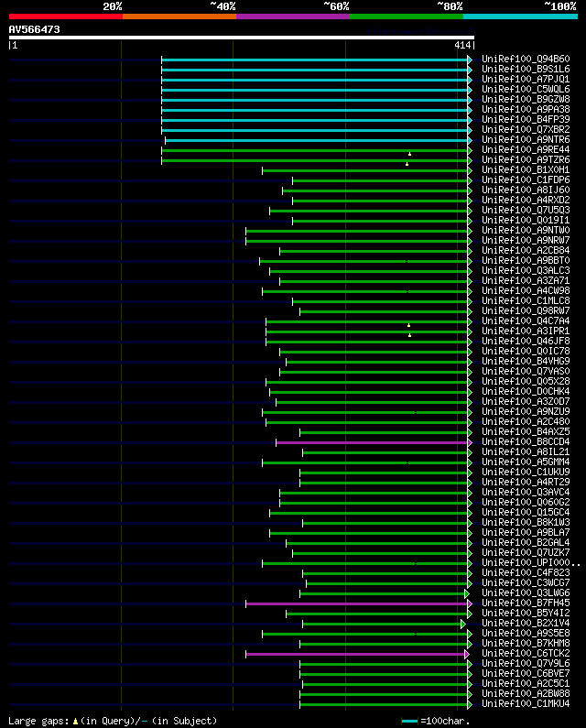
Task: Select the UniRef100_A3Z0D7 label
Action: tap(526, 402)
